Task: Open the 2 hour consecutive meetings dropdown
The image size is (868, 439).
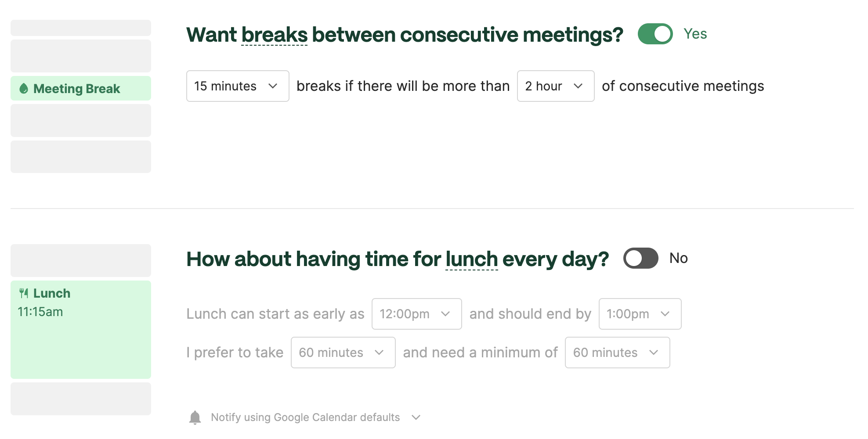Action: click(x=556, y=86)
